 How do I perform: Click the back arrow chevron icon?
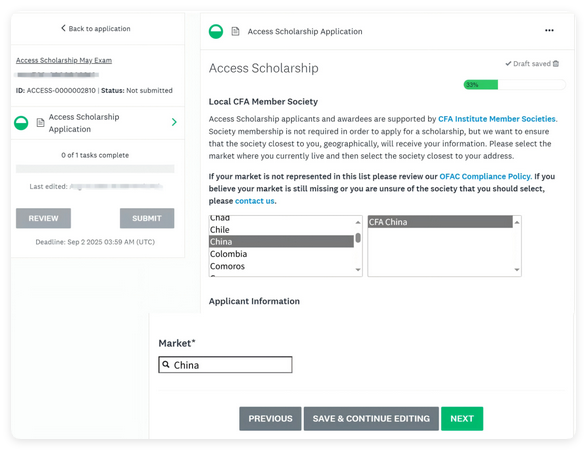coord(63,28)
